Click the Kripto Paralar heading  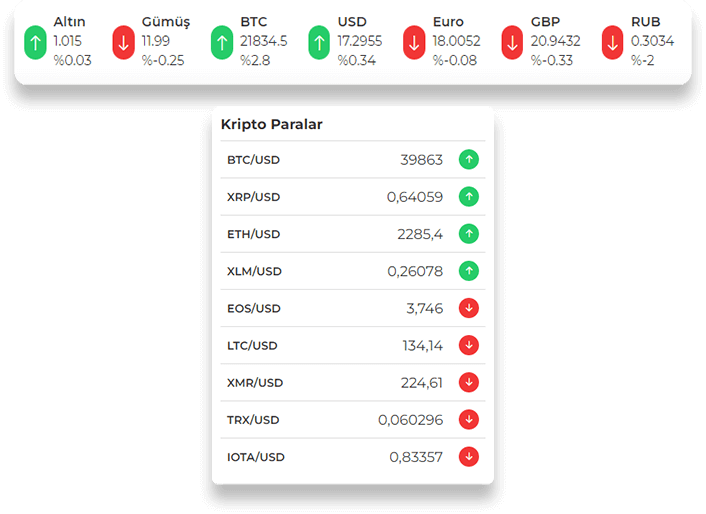tap(272, 125)
